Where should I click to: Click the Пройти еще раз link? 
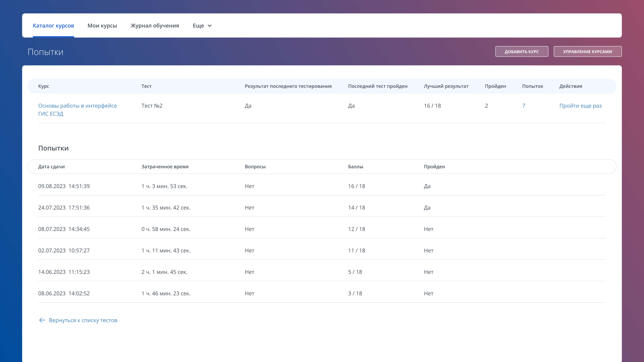click(580, 106)
